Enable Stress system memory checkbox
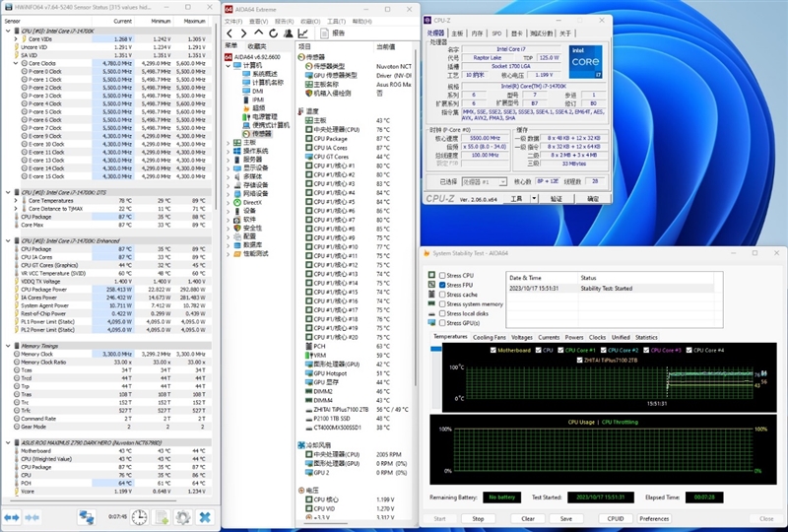The image size is (788, 532). pyautogui.click(x=442, y=304)
